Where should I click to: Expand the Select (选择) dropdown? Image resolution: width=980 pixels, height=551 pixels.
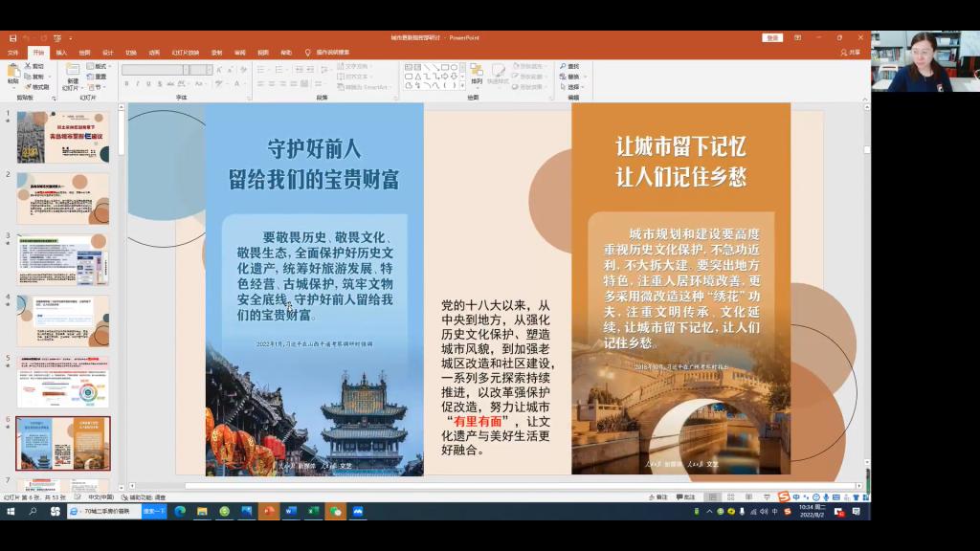coord(573,86)
